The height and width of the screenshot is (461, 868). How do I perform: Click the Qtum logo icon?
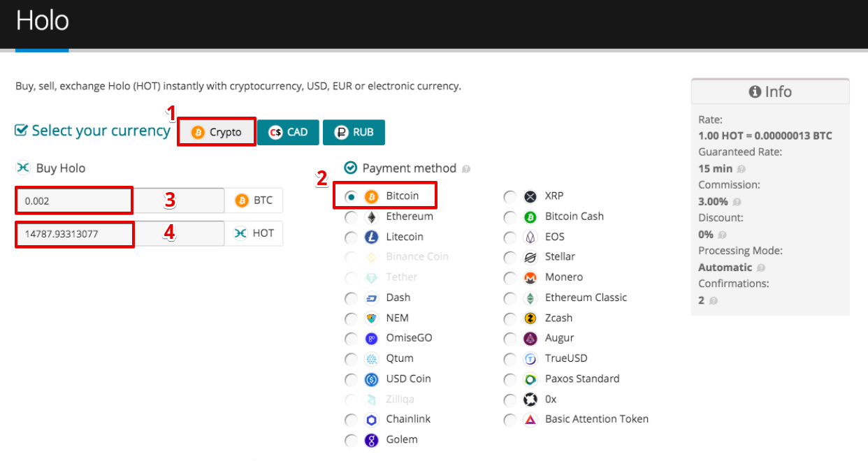(371, 359)
